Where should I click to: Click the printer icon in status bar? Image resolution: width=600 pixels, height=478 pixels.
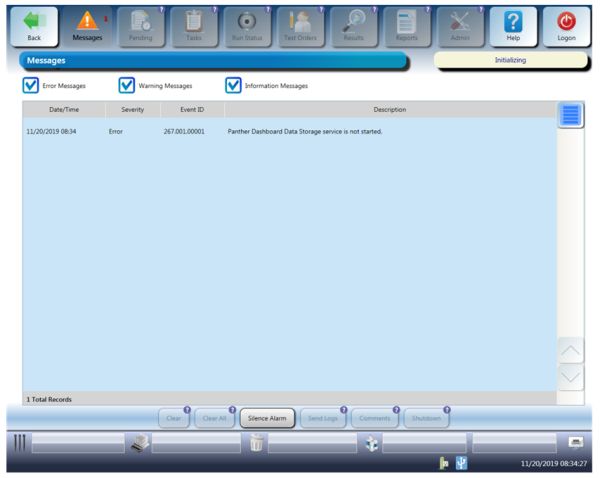[x=576, y=442]
